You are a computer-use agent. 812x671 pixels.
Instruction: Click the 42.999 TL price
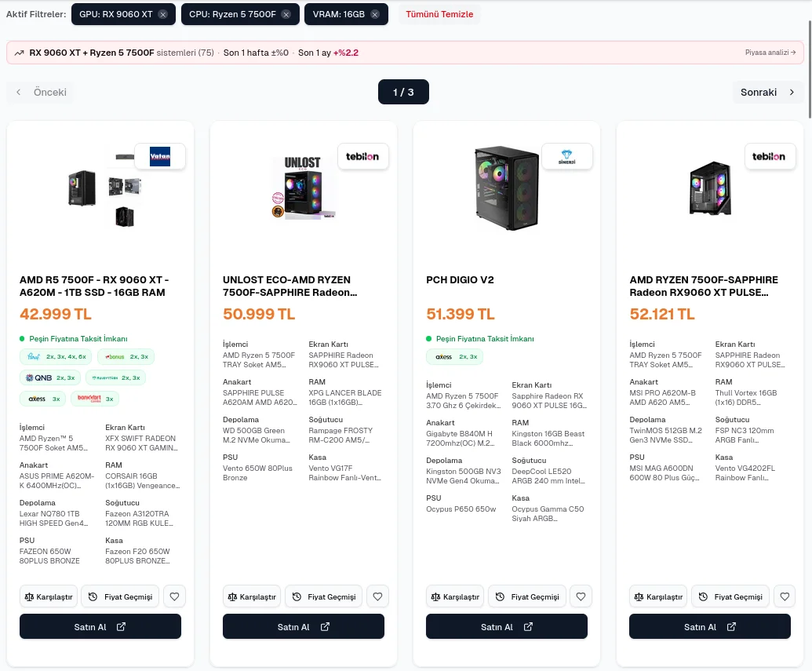(56, 314)
